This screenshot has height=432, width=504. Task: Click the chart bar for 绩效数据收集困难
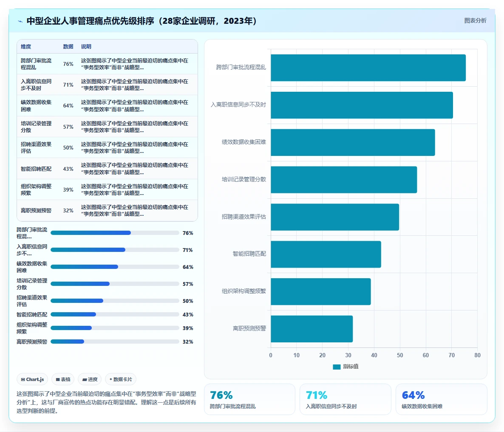(x=353, y=142)
